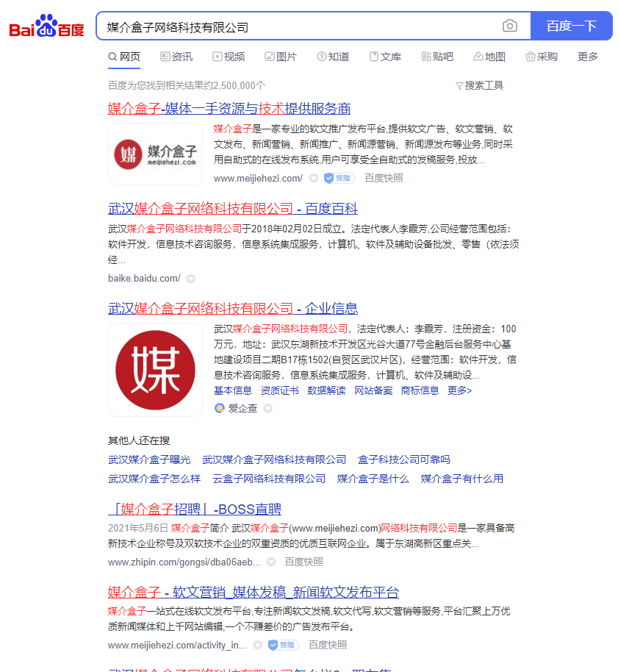Switch to the 视频 tab

tap(229, 57)
